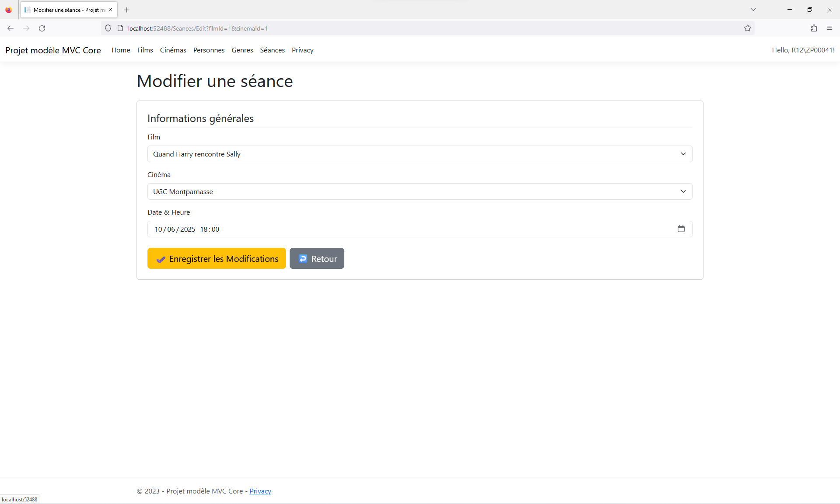Open a new tab with plus icon

click(x=127, y=10)
